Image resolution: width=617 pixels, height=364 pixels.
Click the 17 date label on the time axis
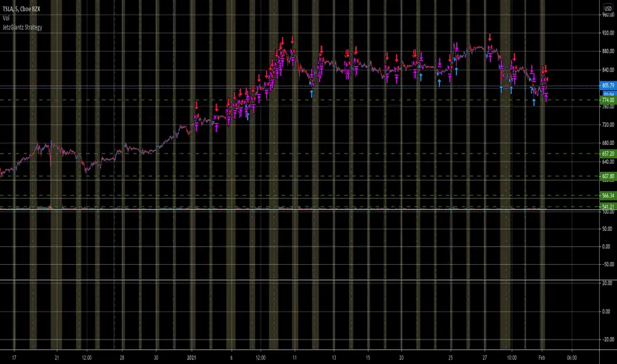tap(14, 357)
